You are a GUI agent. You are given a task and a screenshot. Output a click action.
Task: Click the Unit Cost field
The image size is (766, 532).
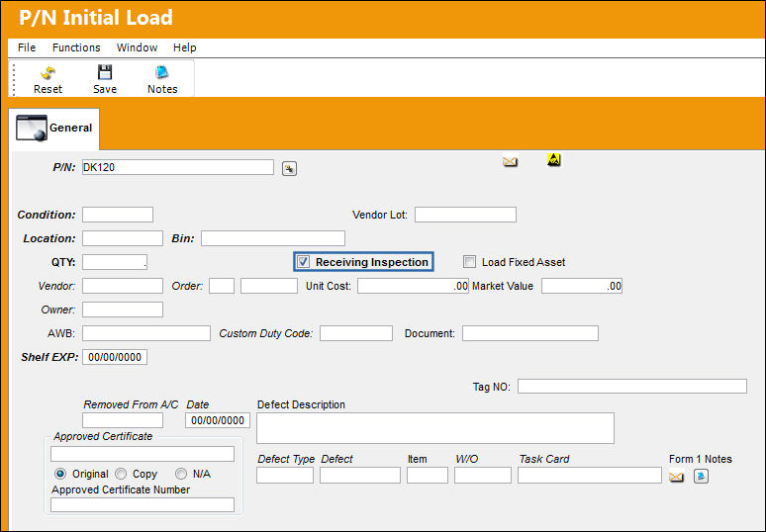pos(414,286)
